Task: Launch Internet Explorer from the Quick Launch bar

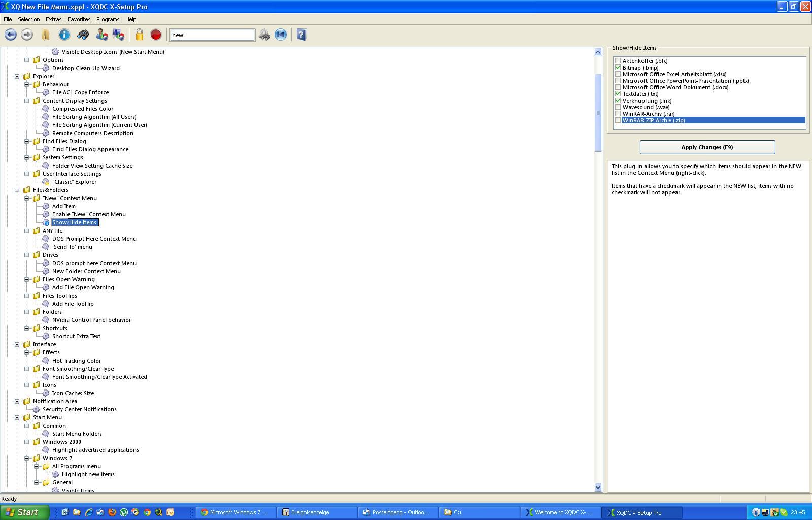Action: click(x=89, y=512)
